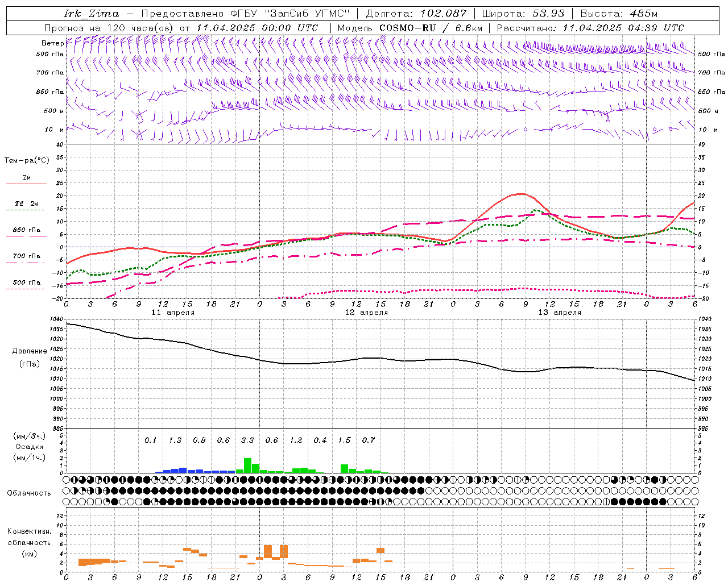Click the precipitation total "1.3"

coord(175,440)
